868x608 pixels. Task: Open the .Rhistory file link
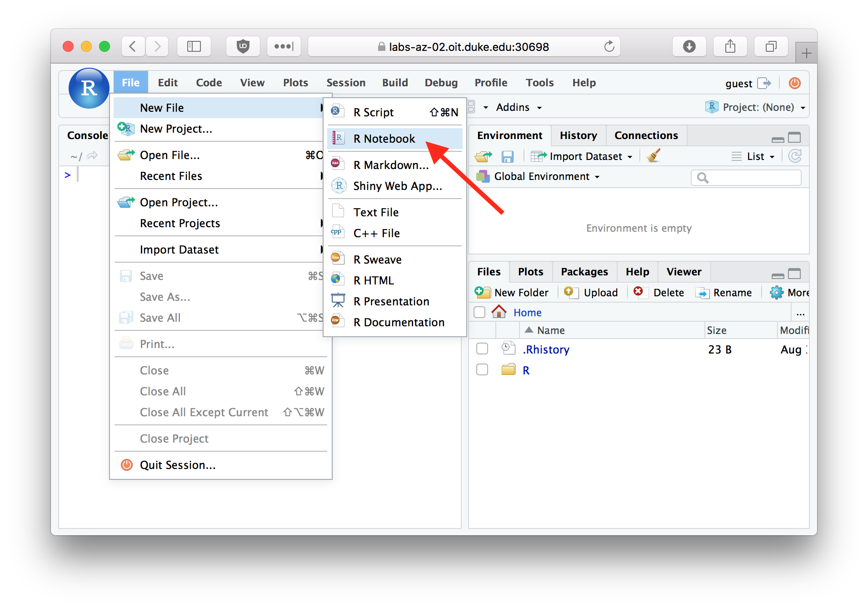click(546, 349)
